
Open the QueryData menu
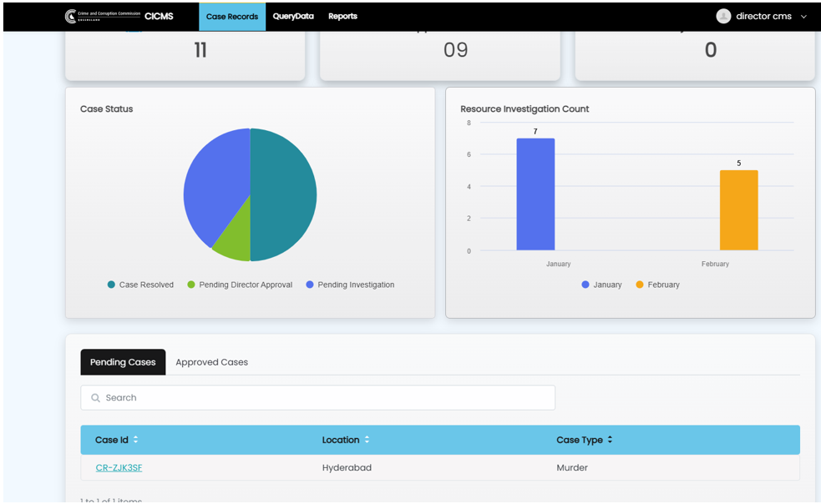tap(293, 16)
